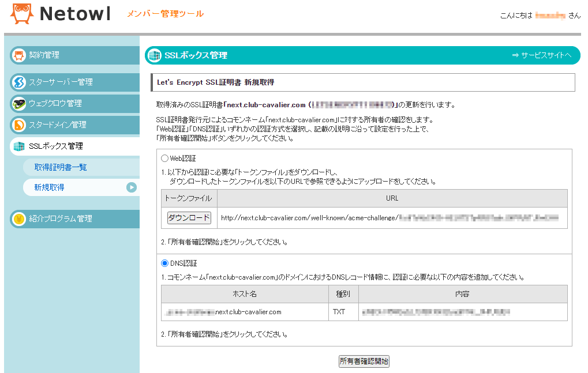
Task: Click the TXT record type cell
Action: coord(343,312)
